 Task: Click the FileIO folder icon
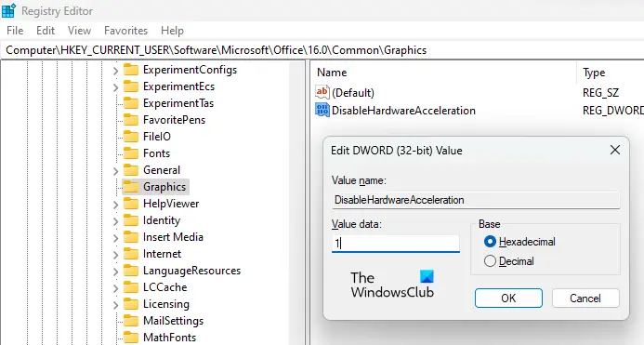click(131, 137)
